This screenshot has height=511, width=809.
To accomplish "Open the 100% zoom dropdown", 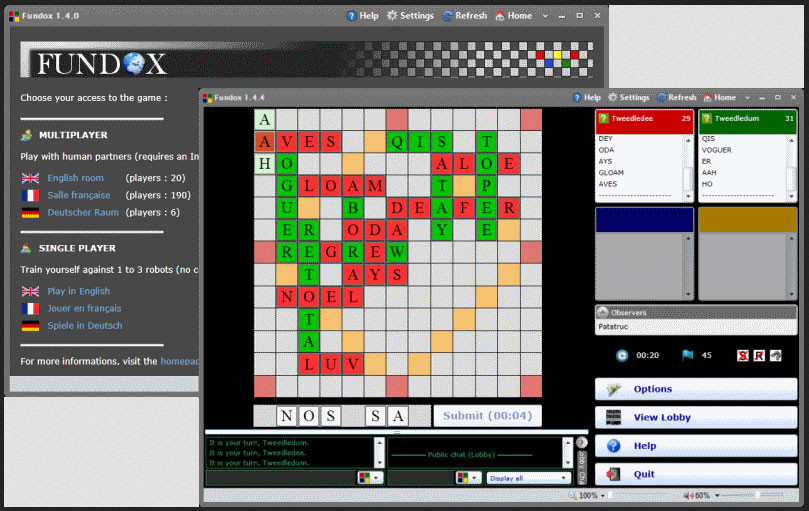I will coord(603,496).
